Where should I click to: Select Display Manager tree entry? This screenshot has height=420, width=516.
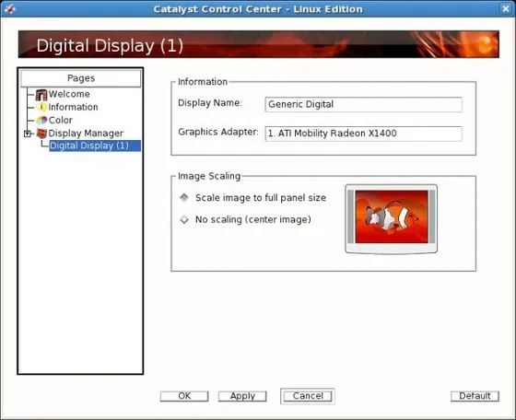tap(86, 134)
